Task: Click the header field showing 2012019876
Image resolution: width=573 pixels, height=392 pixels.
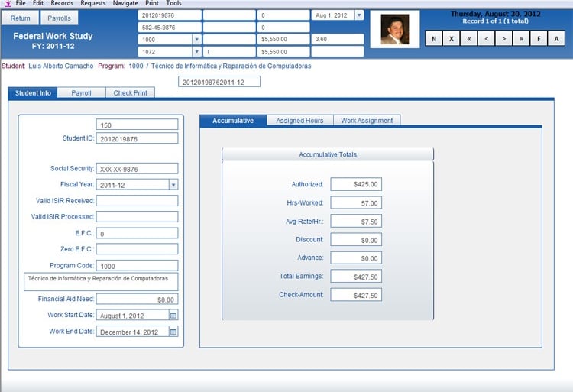Action: [x=170, y=15]
